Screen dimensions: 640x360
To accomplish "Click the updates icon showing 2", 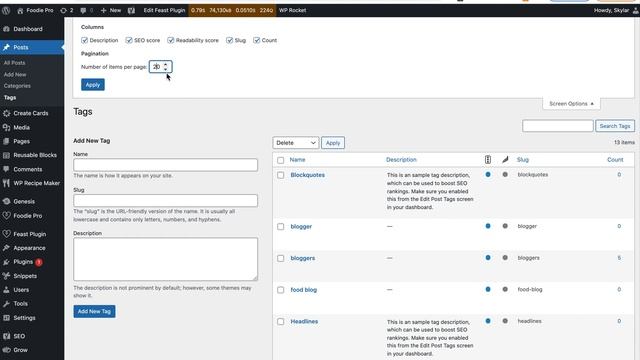I will (67, 10).
